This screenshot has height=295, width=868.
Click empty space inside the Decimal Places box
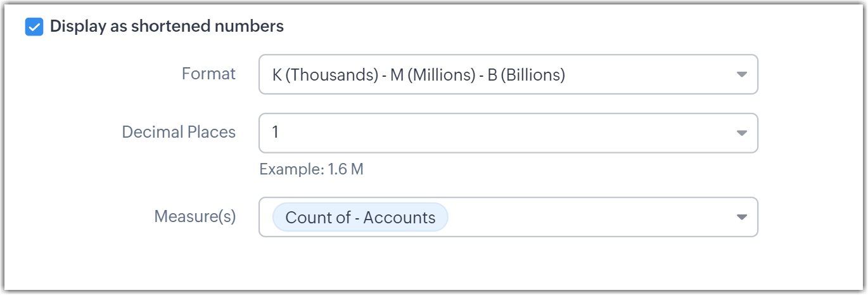tap(507, 133)
